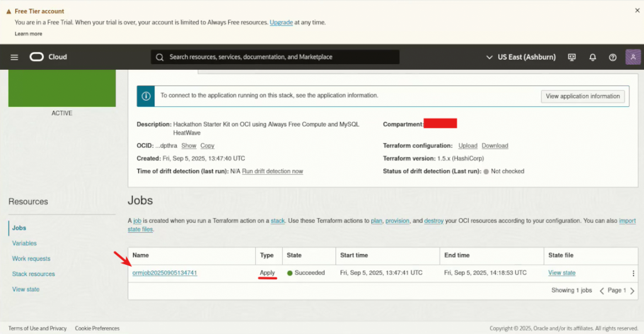
Task: Select Variables in the Resources menu
Action: point(25,243)
